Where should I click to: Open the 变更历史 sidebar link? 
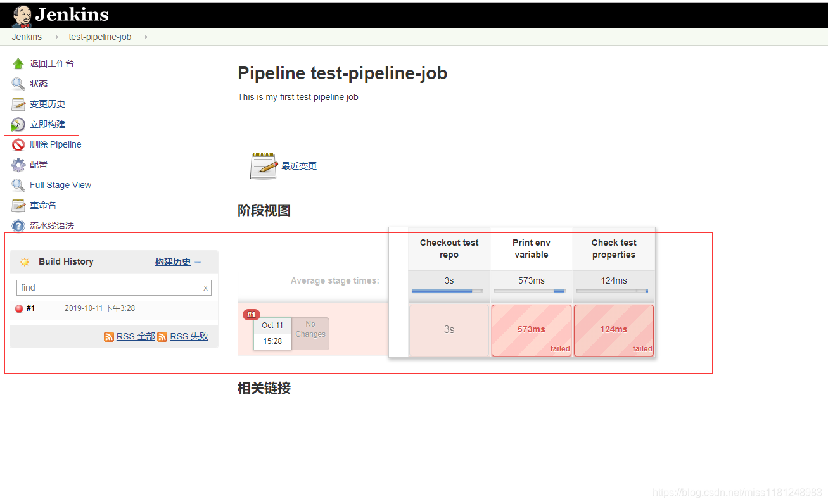click(48, 104)
